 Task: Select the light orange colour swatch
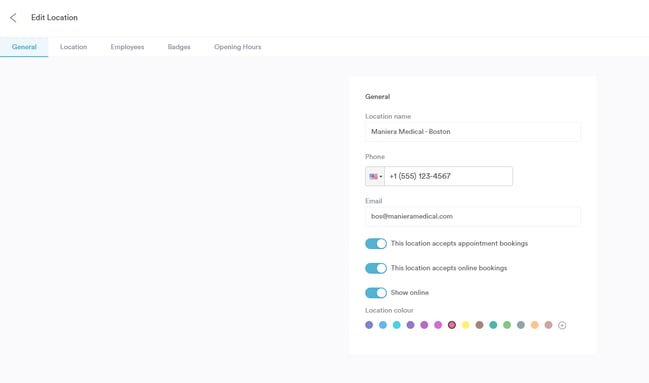pyautogui.click(x=535, y=325)
